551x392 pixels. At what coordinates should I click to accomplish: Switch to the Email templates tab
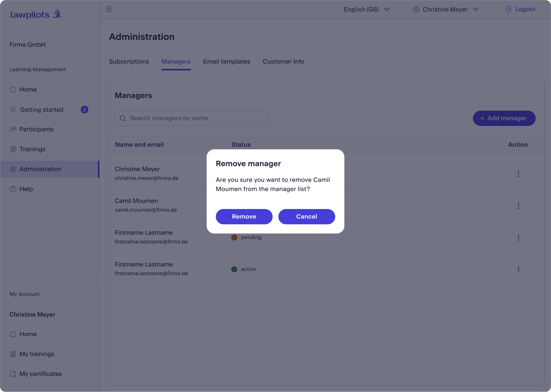coord(227,62)
